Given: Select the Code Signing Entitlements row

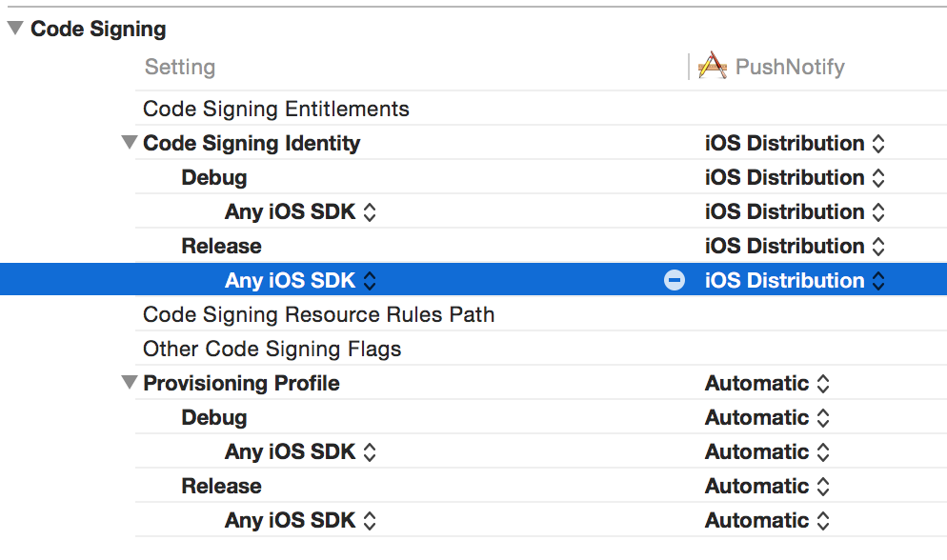Looking at the screenshot, I should (x=541, y=109).
